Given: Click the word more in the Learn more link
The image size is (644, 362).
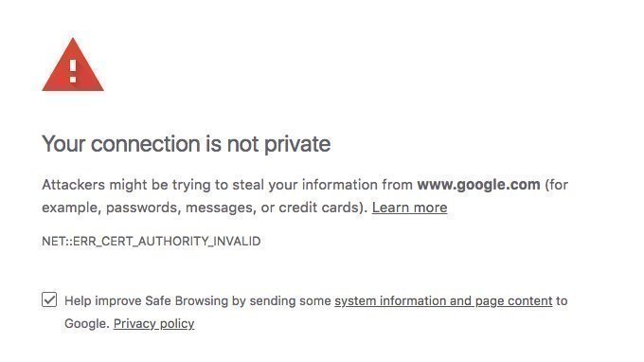Looking at the screenshot, I should click(430, 208).
